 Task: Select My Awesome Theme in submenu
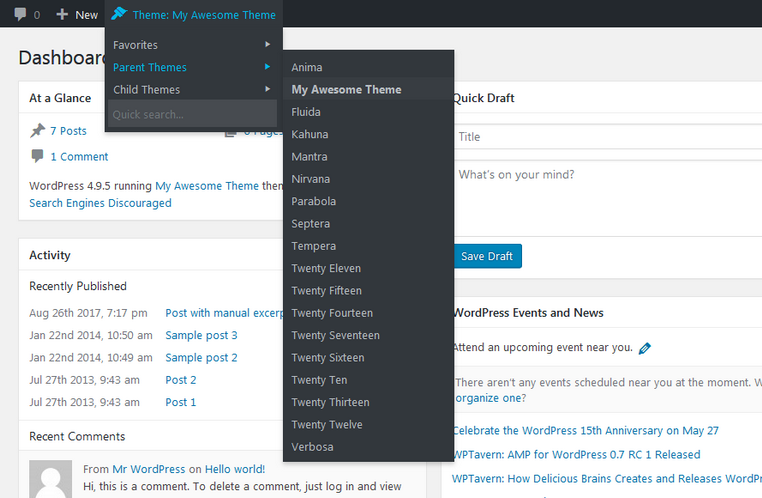coord(368,89)
